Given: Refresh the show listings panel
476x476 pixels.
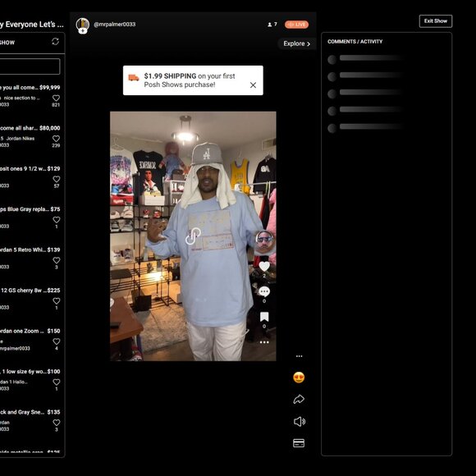Looking at the screenshot, I should pyautogui.click(x=55, y=41).
